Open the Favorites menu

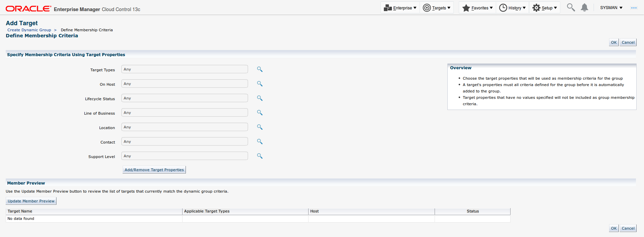point(477,8)
